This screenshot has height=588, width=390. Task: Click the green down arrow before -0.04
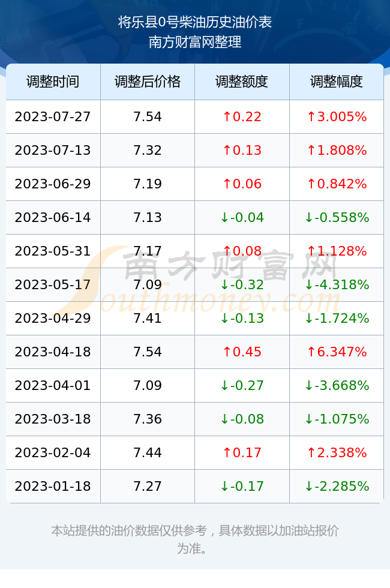point(224,217)
